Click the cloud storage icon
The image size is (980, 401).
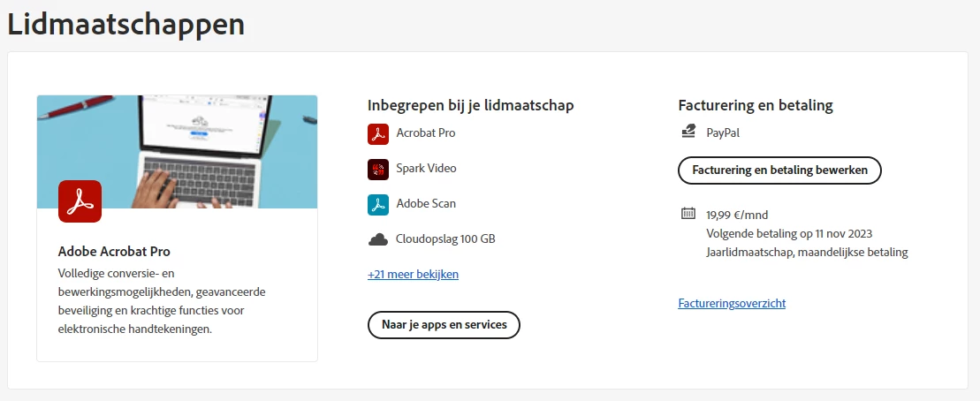[x=378, y=239]
